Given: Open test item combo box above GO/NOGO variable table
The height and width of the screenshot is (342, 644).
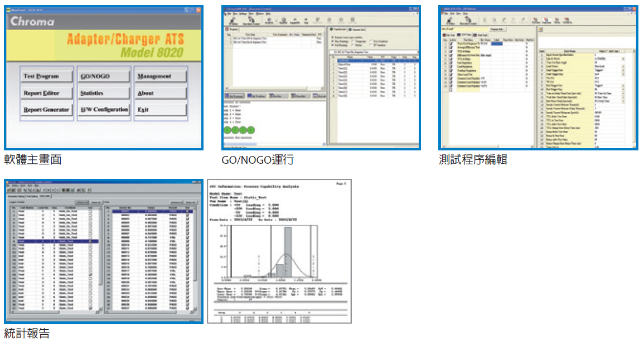Looking at the screenshot, I should (x=375, y=52).
